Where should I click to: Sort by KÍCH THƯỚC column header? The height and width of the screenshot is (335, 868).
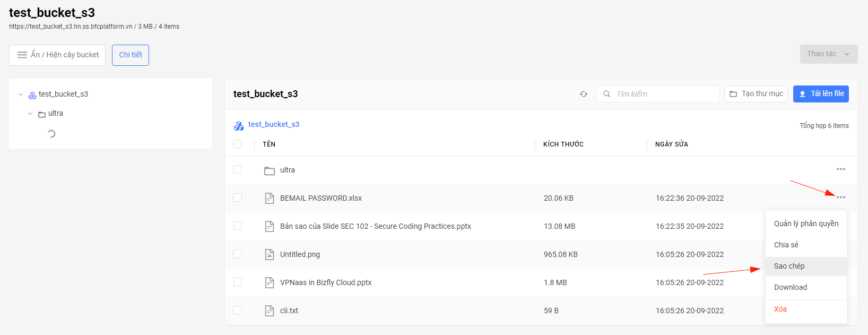coord(563,144)
